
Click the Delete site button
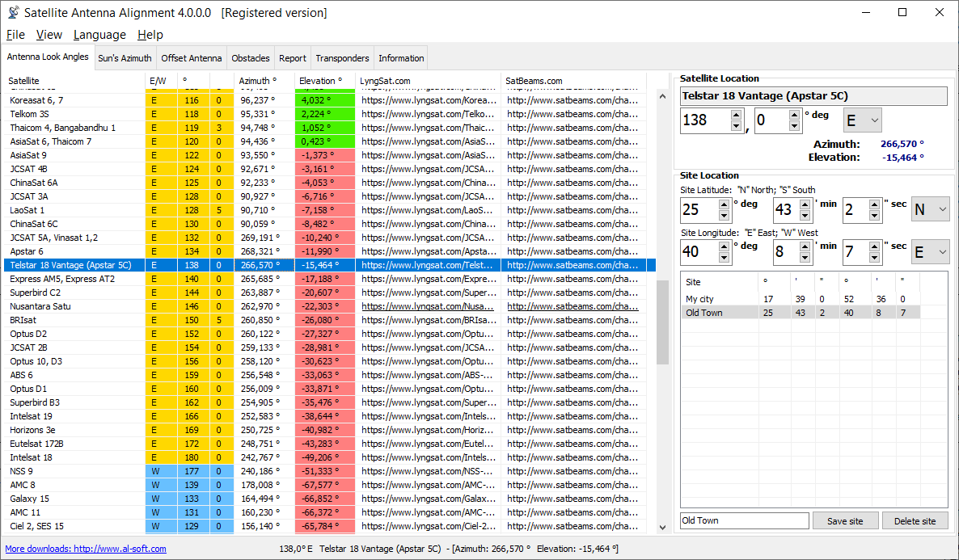click(x=915, y=521)
